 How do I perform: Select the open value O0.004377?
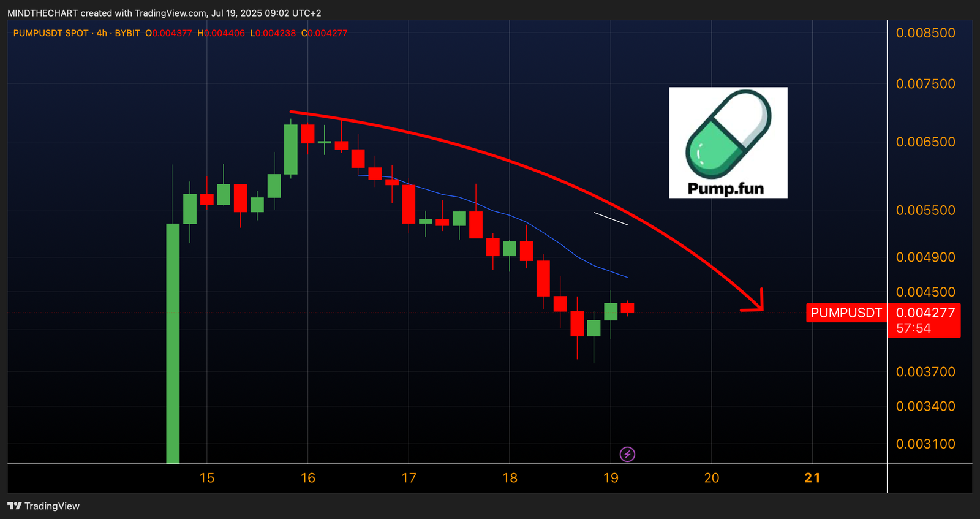click(168, 33)
